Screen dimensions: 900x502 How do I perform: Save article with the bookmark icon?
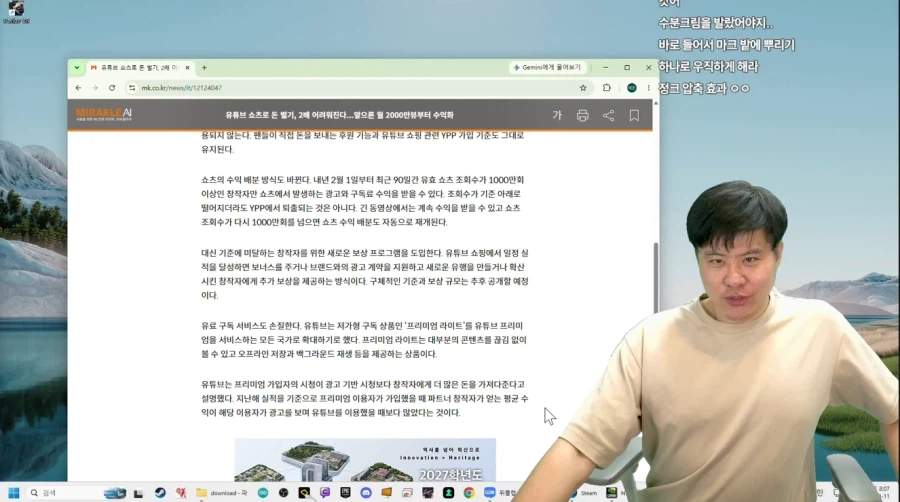tap(634, 115)
